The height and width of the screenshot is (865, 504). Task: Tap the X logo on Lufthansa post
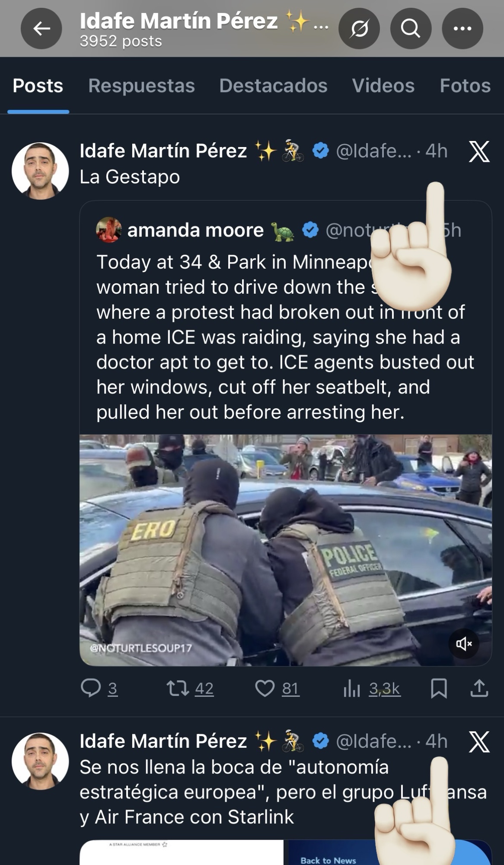pyautogui.click(x=479, y=742)
